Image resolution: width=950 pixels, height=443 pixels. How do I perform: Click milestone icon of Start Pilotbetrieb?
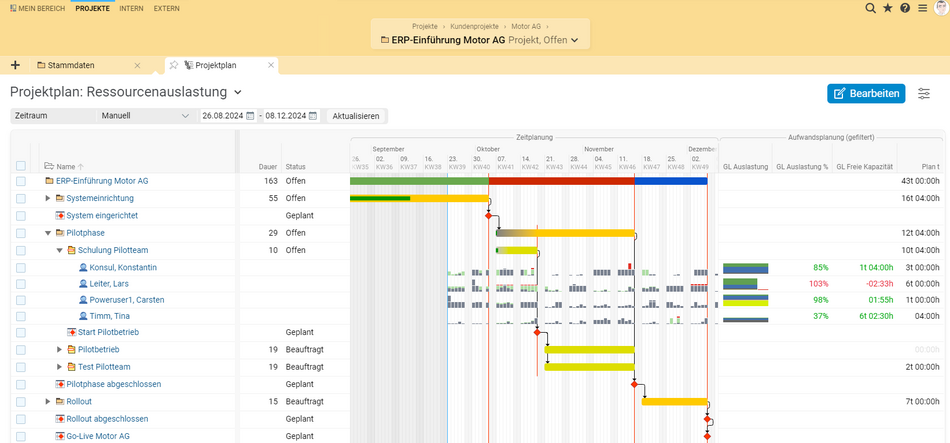click(x=71, y=332)
